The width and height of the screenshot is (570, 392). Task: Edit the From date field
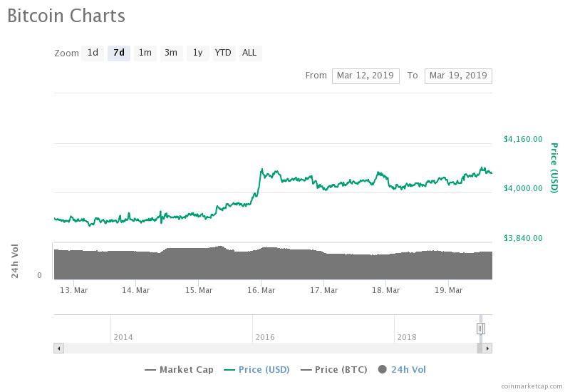366,76
